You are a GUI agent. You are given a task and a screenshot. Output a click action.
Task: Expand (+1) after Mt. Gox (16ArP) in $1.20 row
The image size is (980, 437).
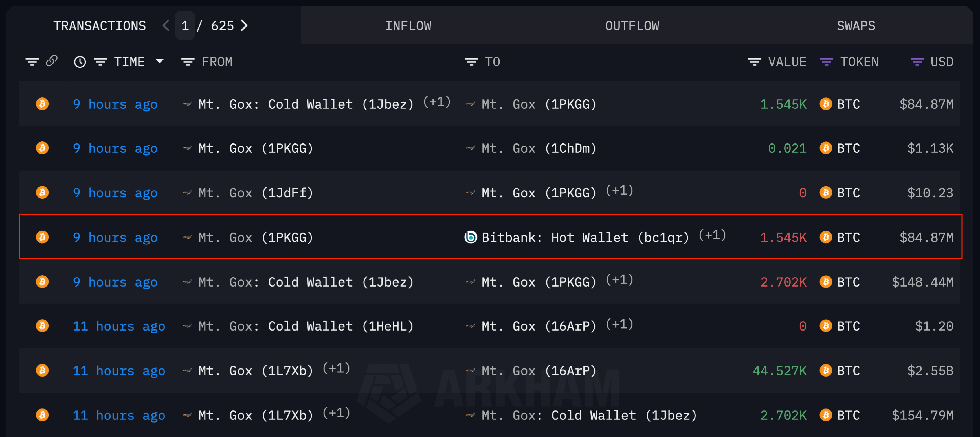(619, 324)
